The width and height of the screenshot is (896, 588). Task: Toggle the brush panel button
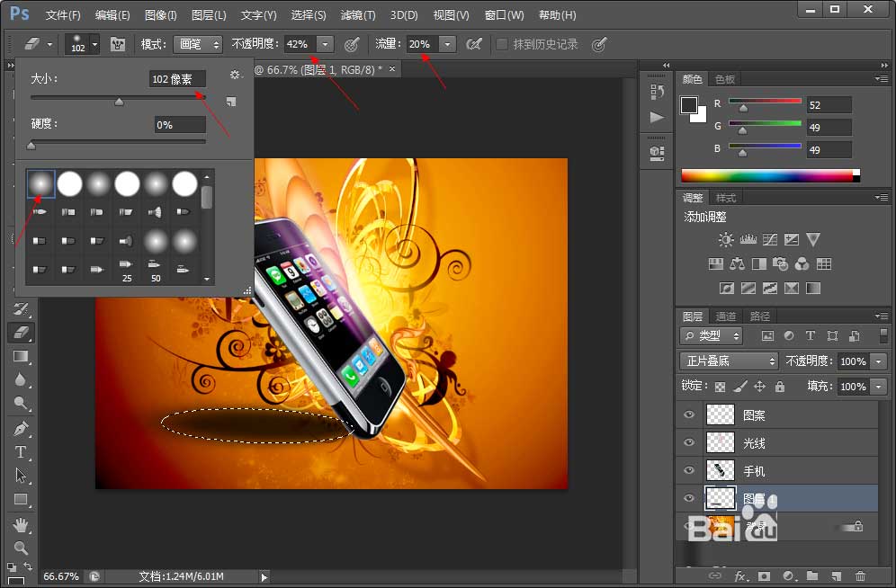[x=118, y=44]
